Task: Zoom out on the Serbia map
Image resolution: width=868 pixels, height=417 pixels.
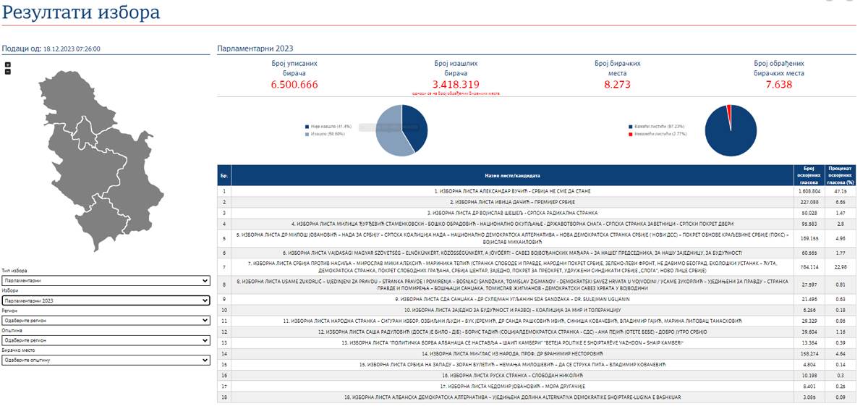Action: [8, 72]
